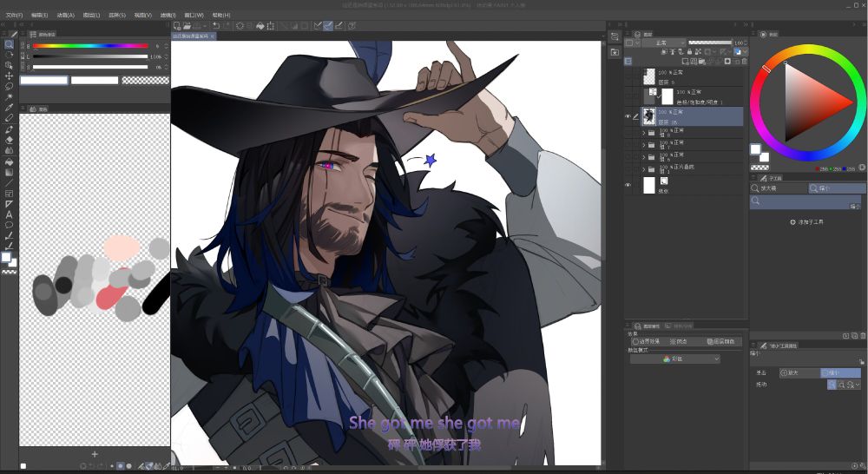This screenshot has width=868, height=474.
Task: Click the New canvas icon in command bar
Action: point(177,25)
